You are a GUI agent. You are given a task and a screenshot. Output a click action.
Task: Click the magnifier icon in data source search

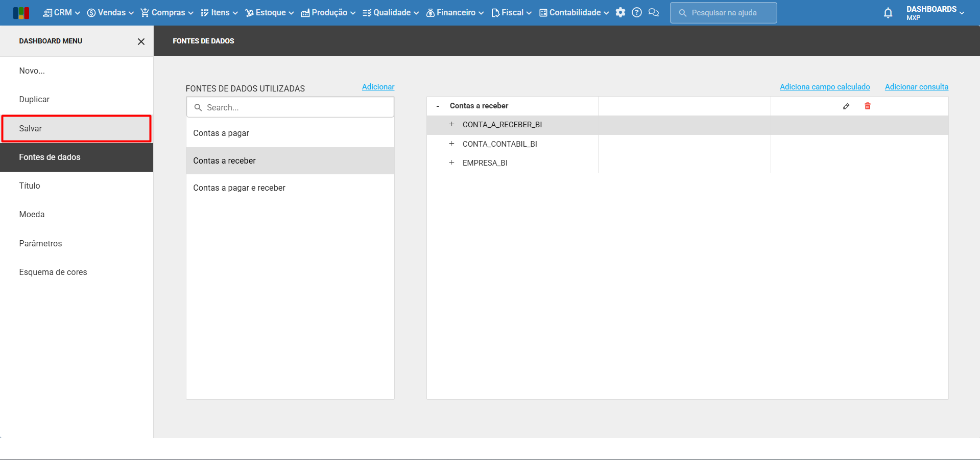click(x=198, y=107)
